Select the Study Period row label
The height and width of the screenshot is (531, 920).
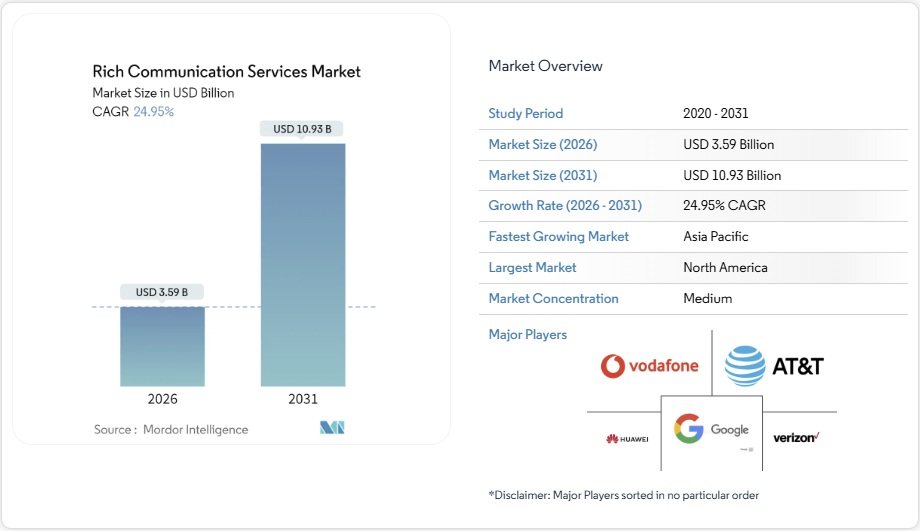tap(525, 114)
